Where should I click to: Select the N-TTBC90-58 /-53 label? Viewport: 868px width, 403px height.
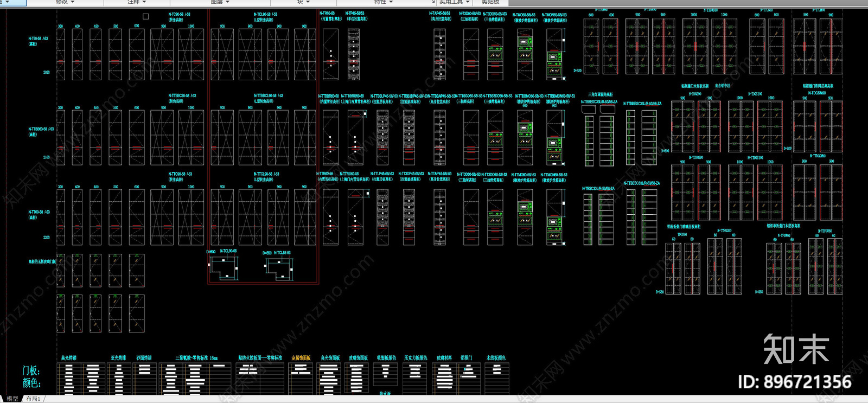pos(182,95)
